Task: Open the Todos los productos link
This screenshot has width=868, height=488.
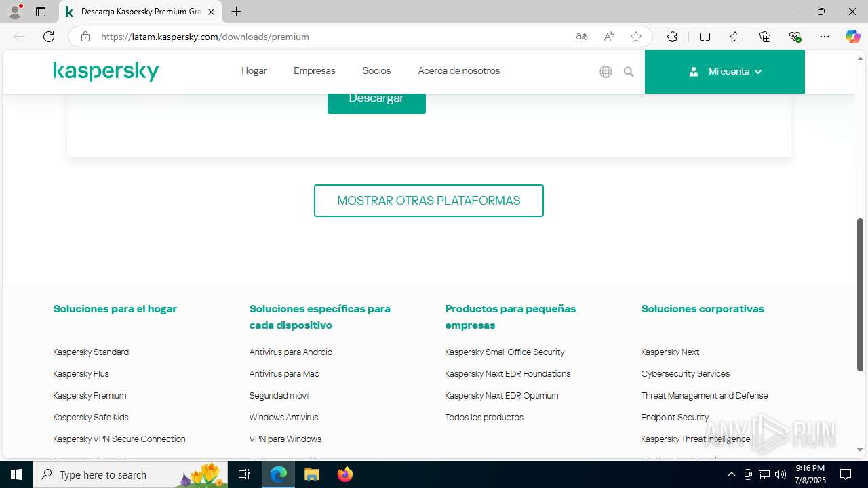Action: point(484,418)
